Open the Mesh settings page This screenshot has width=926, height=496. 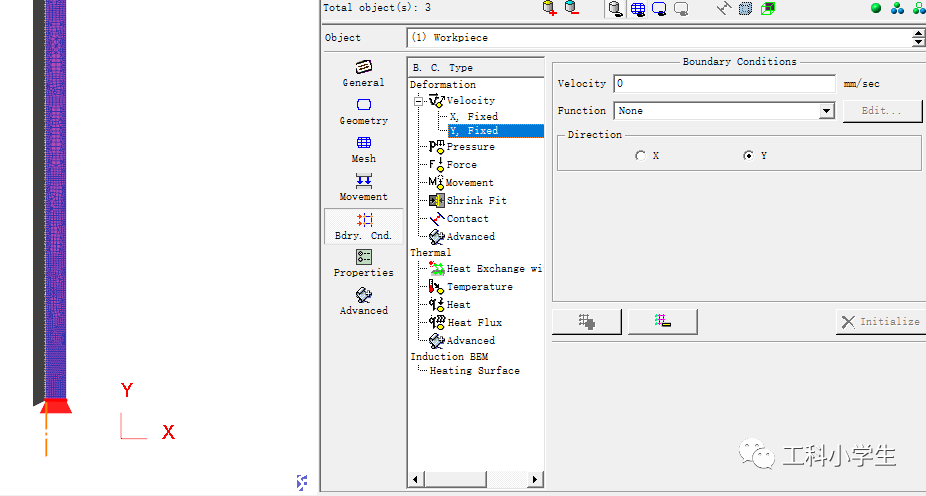364,150
